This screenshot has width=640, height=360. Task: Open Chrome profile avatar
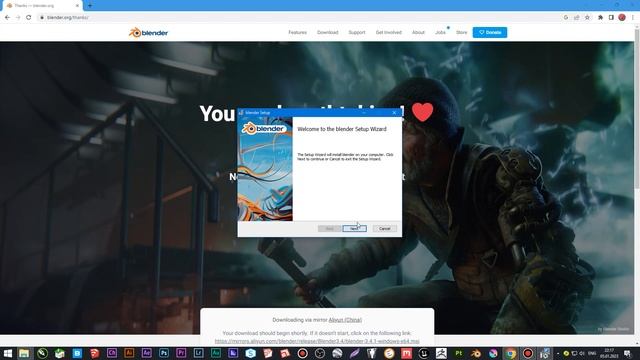[x=622, y=18]
